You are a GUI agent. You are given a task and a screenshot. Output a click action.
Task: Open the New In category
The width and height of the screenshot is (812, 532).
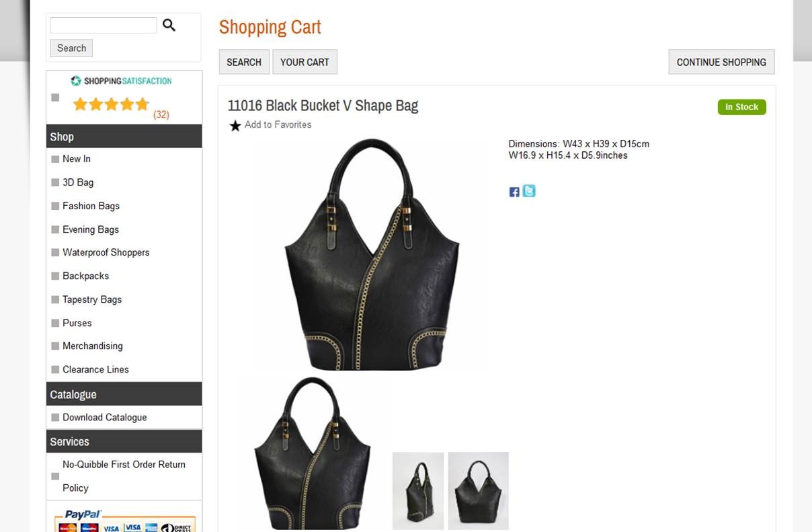point(77,159)
